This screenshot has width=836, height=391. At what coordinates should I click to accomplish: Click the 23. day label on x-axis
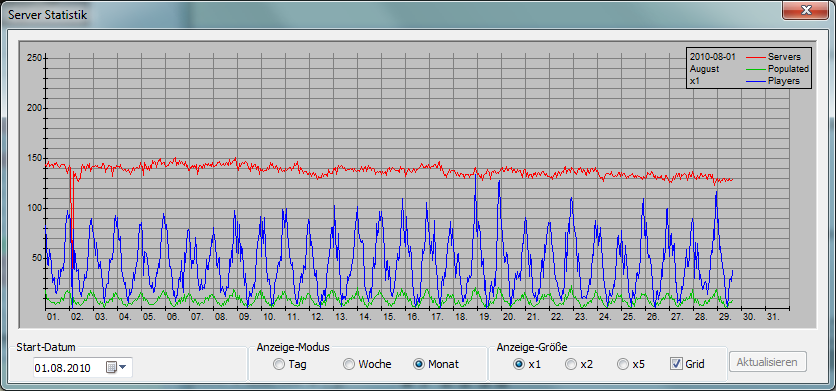(x=581, y=317)
